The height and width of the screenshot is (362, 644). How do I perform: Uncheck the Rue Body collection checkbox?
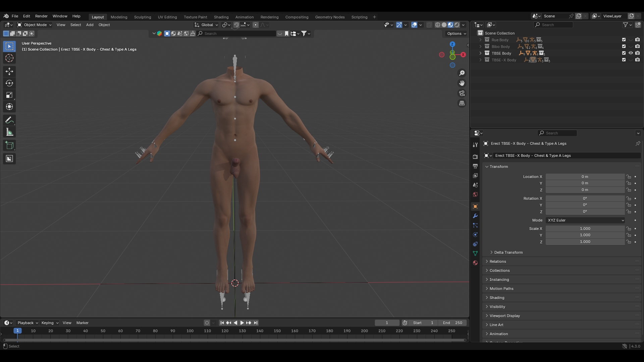click(x=624, y=40)
